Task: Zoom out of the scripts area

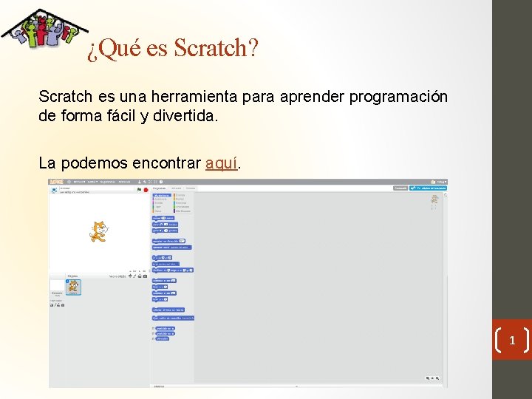Action: (428, 378)
